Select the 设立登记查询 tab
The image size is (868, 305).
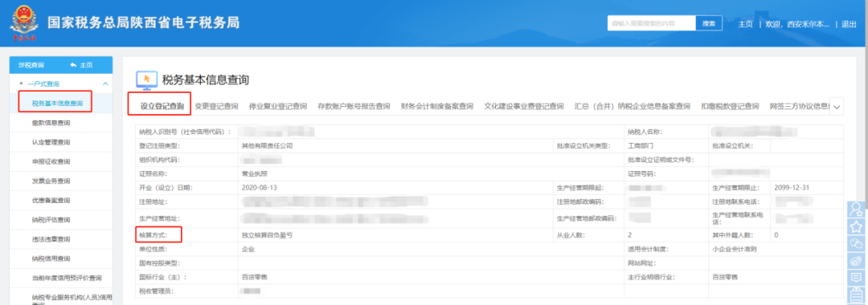pyautogui.click(x=162, y=106)
